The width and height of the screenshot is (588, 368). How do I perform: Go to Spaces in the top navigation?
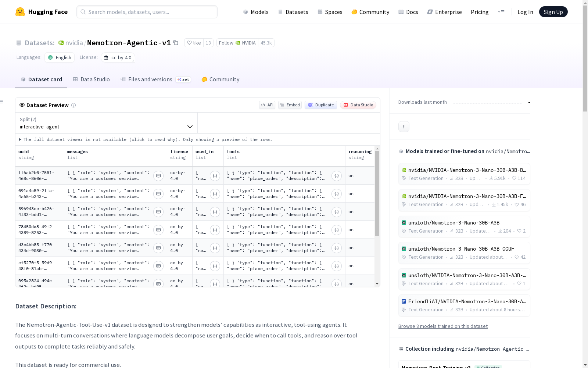(x=330, y=12)
